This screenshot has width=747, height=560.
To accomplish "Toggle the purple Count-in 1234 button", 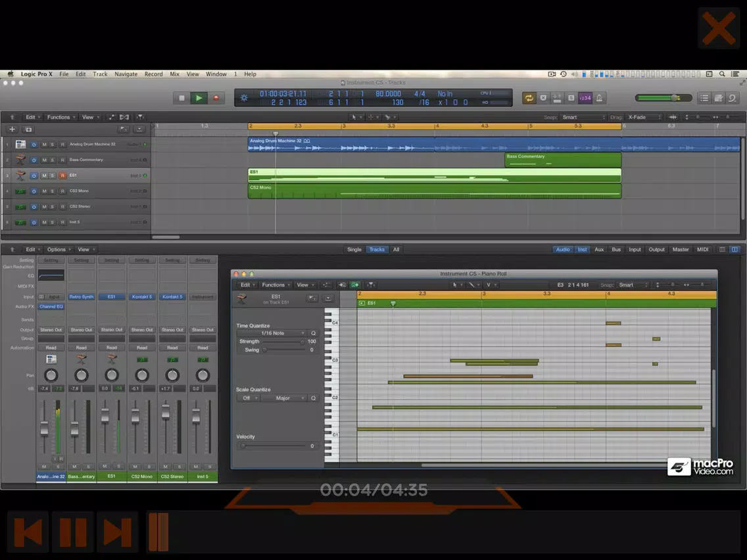I will point(585,98).
